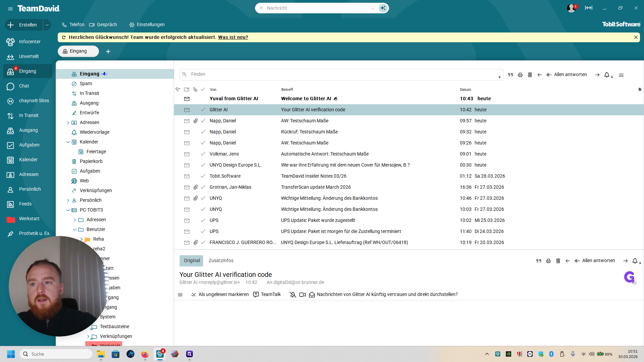Click the mute notifications bell in preview
Viewport: 644px width, 362px height.
293,295
